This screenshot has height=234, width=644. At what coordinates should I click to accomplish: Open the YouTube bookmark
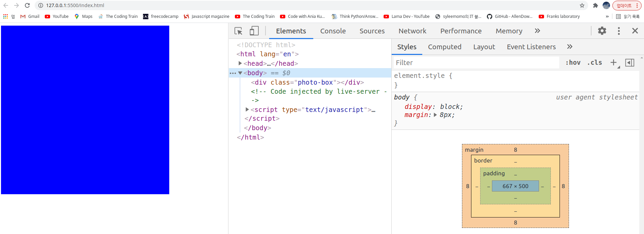[x=57, y=16]
